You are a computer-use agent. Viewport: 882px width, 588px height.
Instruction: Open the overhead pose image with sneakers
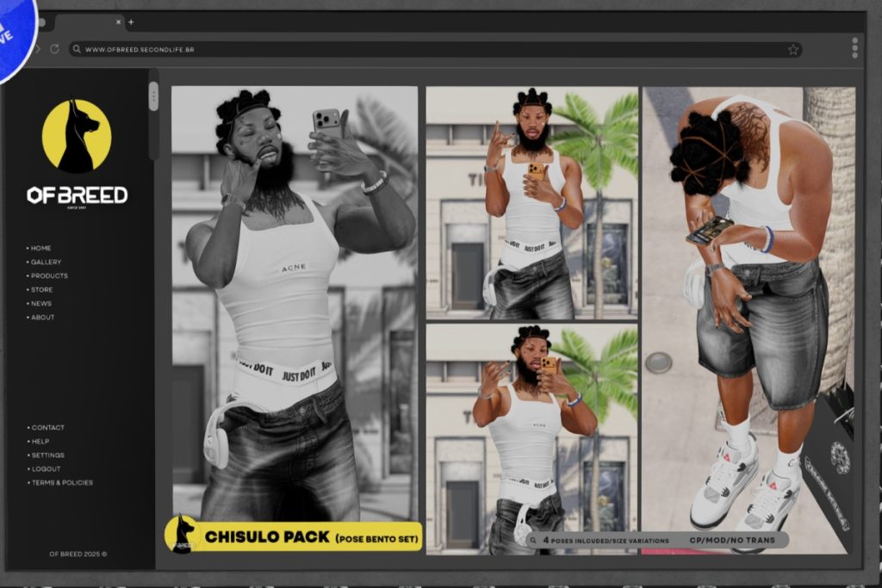click(x=748, y=320)
